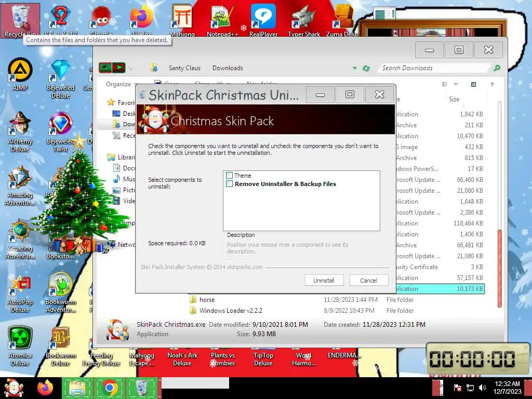This screenshot has width=532, height=399.
Task: Open the Explorer help button
Action: (492, 84)
